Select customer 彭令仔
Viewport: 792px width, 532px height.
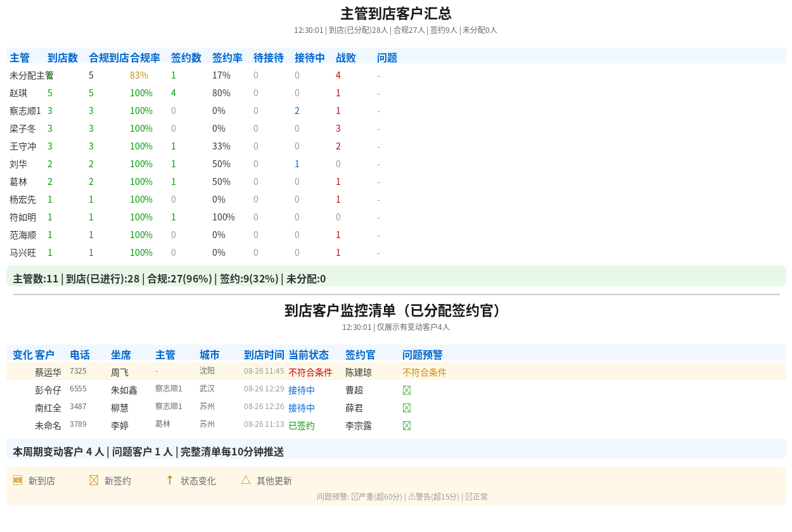(48, 390)
